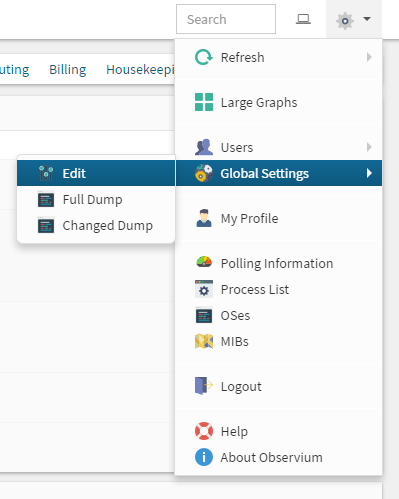The image size is (399, 499).
Task: Focus the Search input field
Action: 226,19
